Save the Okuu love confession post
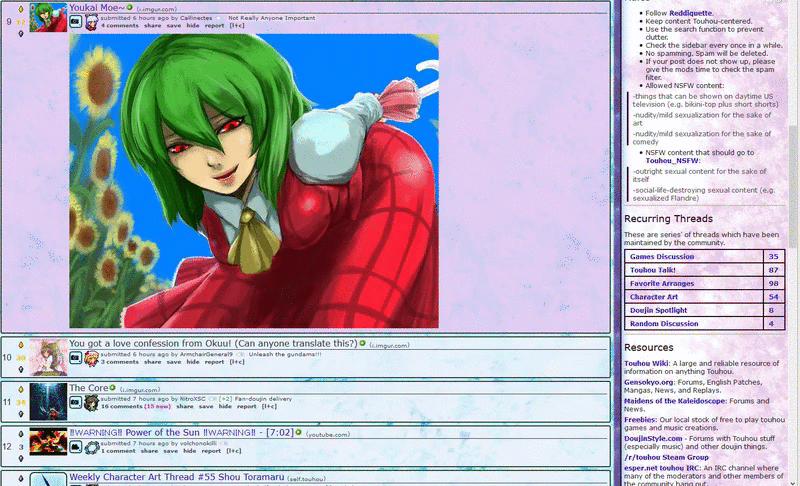This screenshot has width=800, height=486. point(173,362)
